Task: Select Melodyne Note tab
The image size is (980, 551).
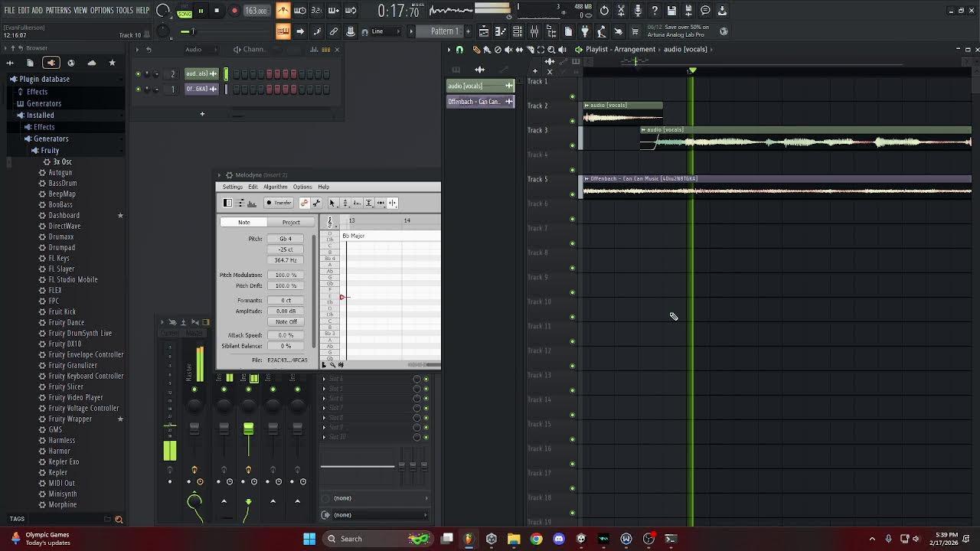Action: point(243,223)
